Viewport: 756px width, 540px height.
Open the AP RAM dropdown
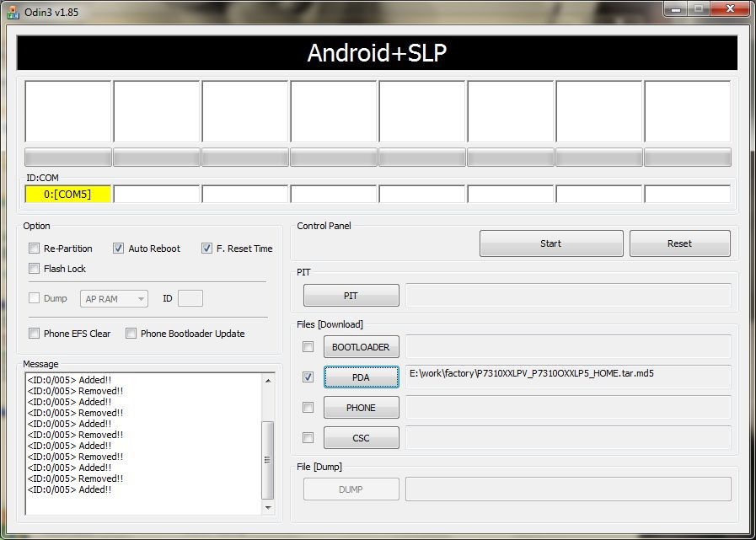[115, 299]
